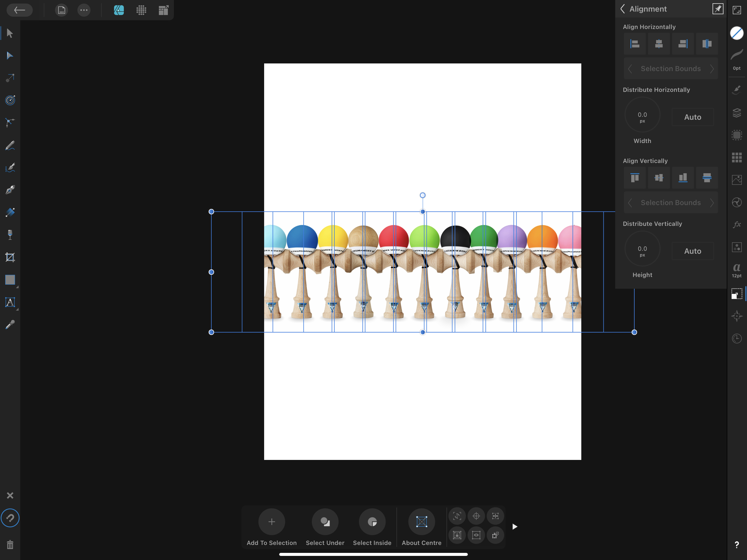Select the Transparency tool wine glass icon
The height and width of the screenshot is (560, 747).
(x=10, y=235)
